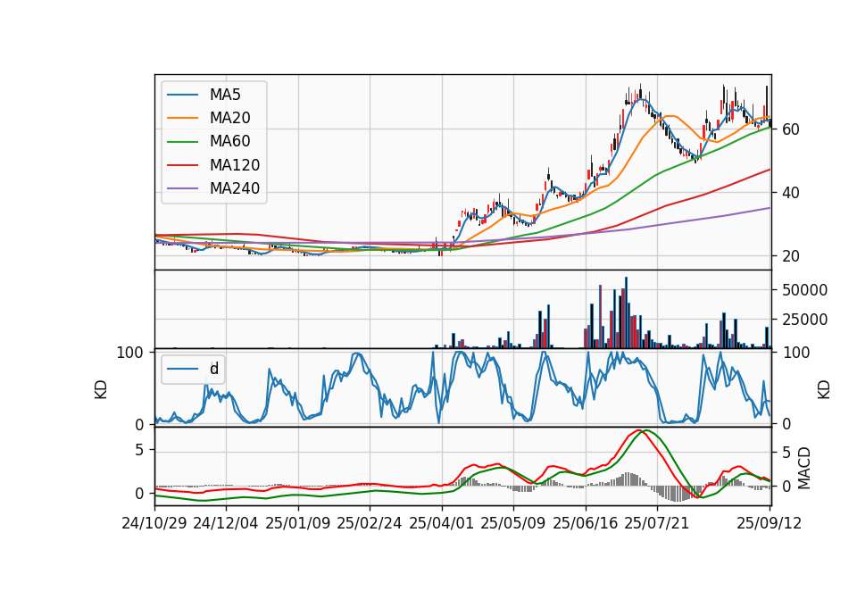Click the red MA120 legend line sample

(182, 165)
